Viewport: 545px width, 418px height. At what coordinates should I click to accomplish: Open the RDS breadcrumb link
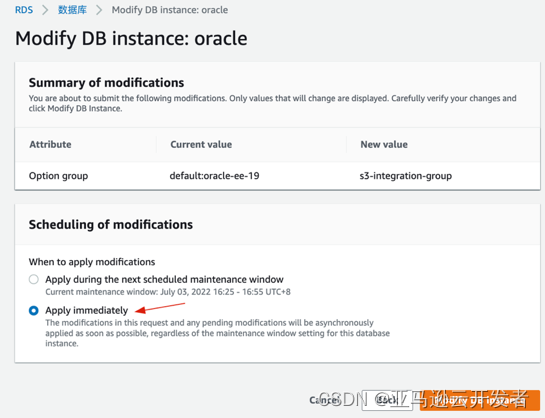[24, 10]
